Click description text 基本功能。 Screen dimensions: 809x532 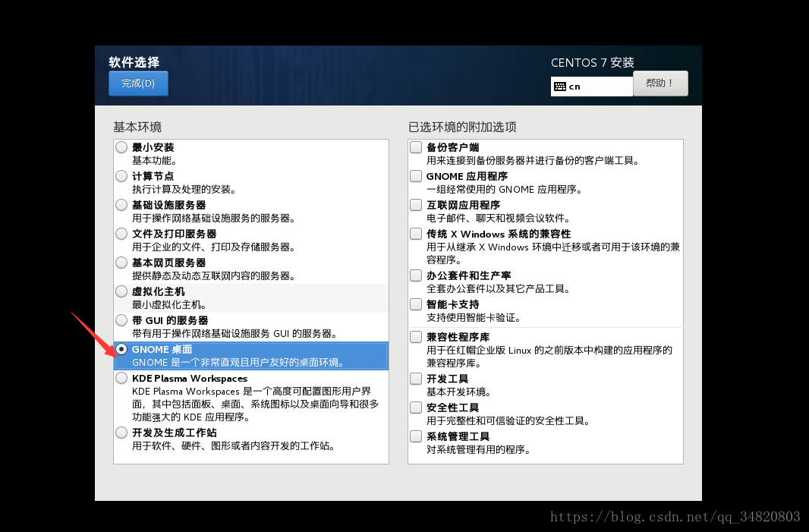coord(155,160)
